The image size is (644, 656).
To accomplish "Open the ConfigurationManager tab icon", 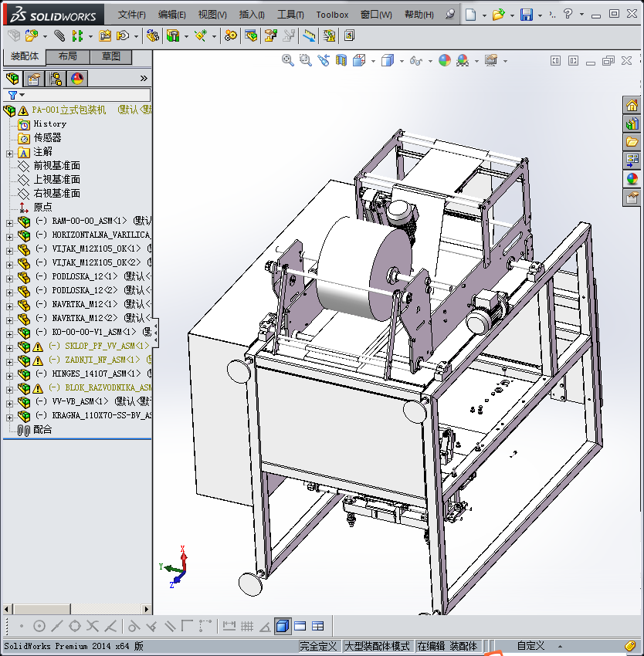I will [x=56, y=78].
